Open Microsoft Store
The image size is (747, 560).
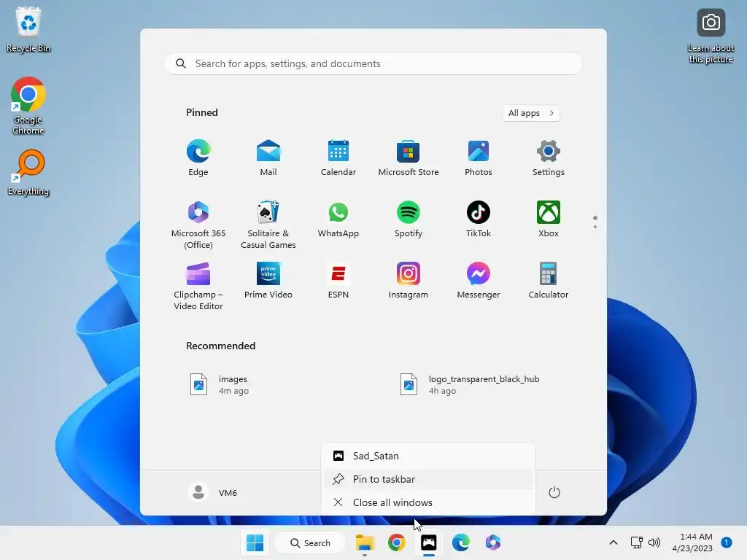click(x=409, y=158)
